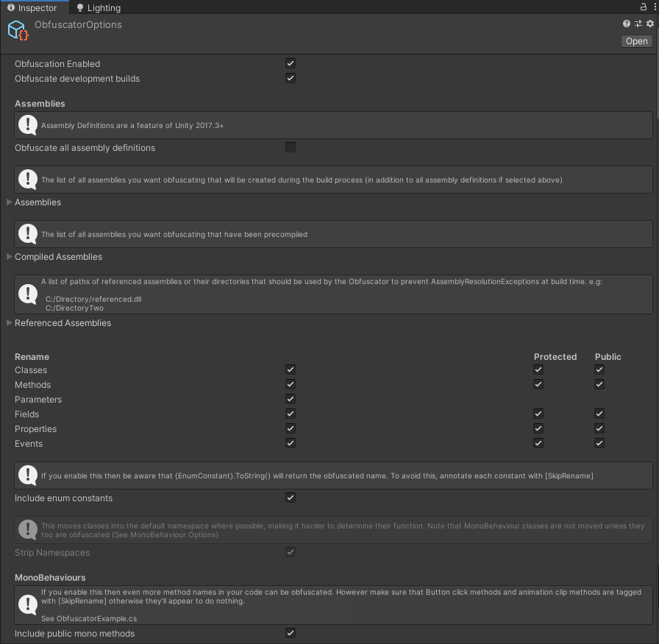The height and width of the screenshot is (644, 659).
Task: Disable the Obfuscation Enabled checkbox
Action: point(291,63)
